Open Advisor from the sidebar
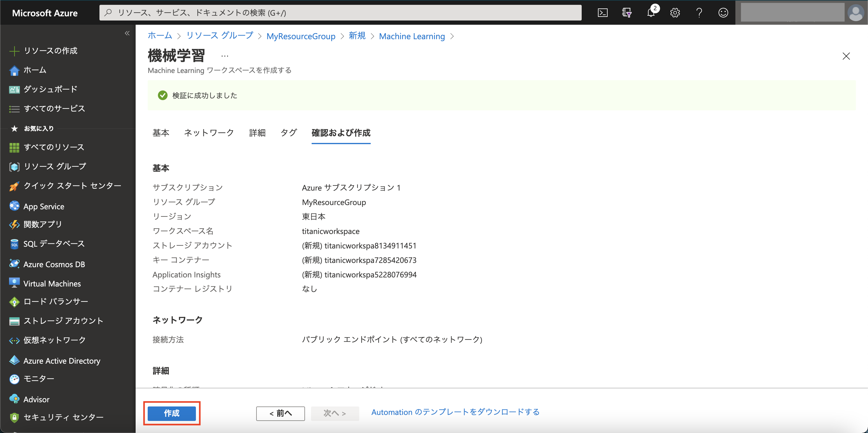868x433 pixels. (x=36, y=399)
